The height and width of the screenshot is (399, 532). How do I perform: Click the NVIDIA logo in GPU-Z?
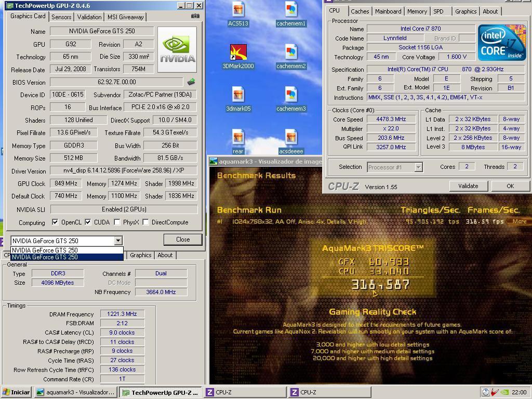pyautogui.click(x=177, y=50)
